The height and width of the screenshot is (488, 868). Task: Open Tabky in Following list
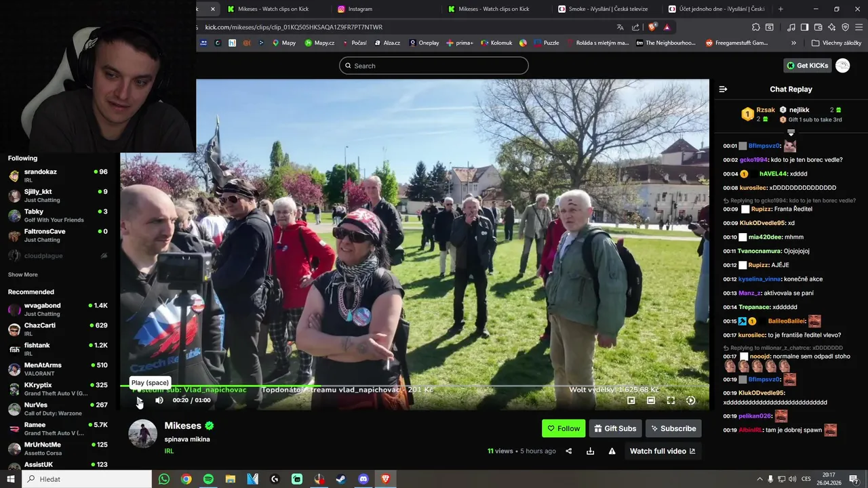tap(58, 216)
